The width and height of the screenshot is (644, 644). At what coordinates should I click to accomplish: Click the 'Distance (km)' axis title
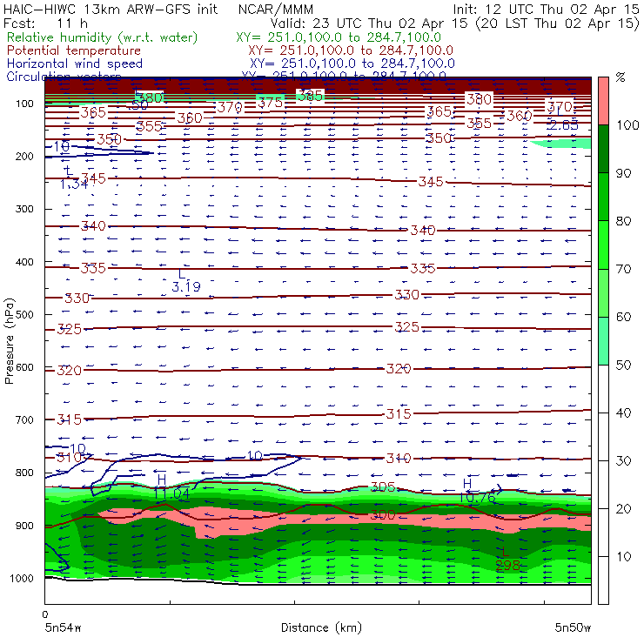tap(322, 627)
